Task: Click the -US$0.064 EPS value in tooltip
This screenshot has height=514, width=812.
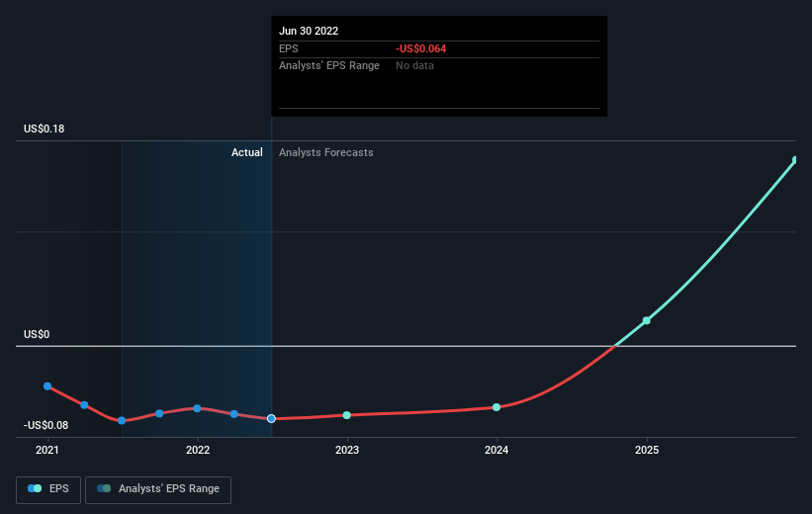Action: click(421, 48)
